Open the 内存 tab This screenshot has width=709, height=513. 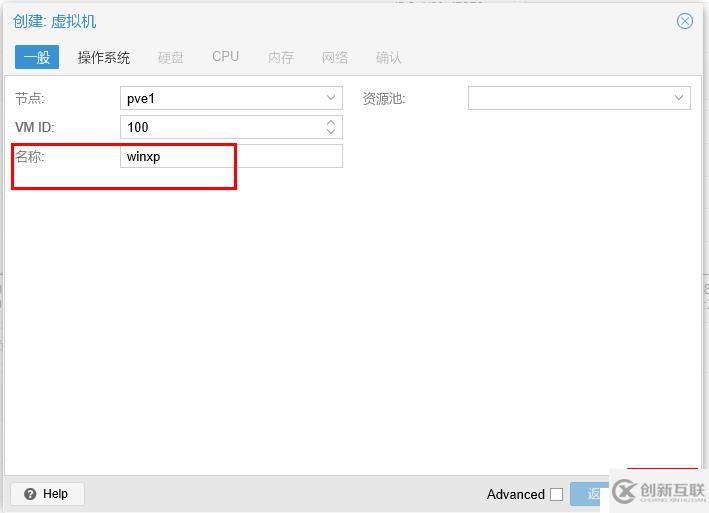[281, 57]
